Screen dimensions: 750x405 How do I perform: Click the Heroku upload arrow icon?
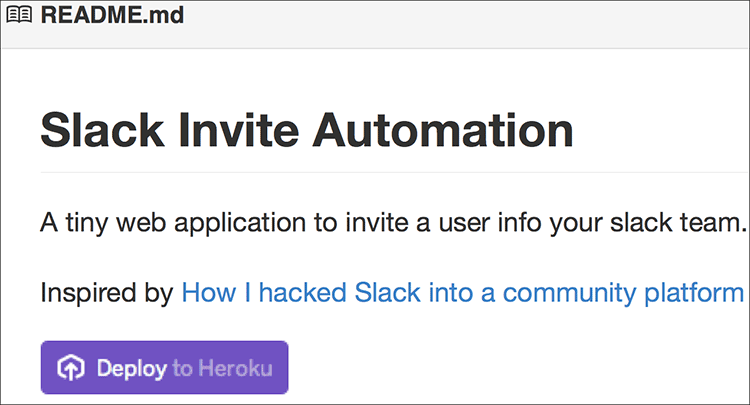point(71,368)
